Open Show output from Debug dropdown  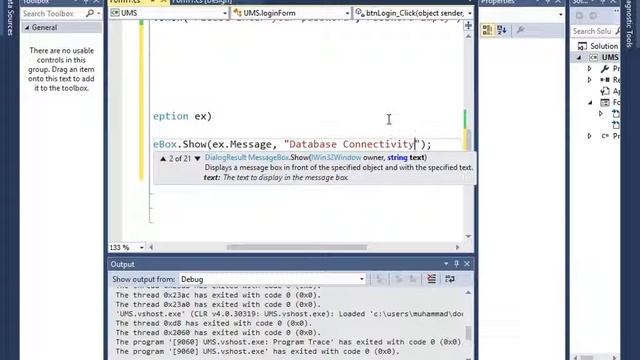pyautogui.click(x=362, y=279)
